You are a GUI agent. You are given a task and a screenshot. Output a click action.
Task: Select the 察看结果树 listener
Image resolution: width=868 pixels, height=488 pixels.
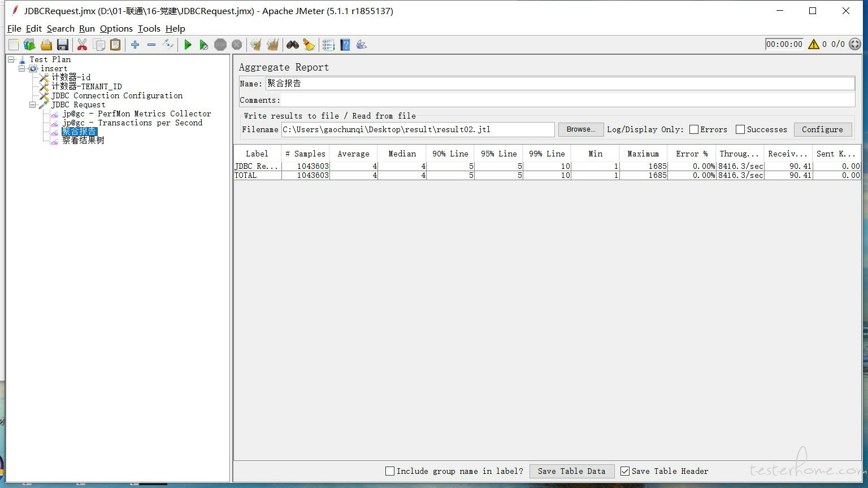point(83,141)
